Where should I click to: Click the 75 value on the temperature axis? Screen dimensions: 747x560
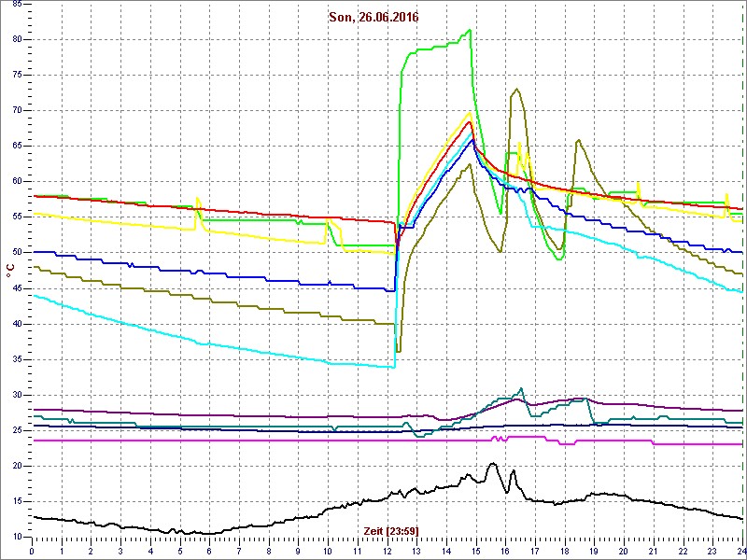point(16,76)
